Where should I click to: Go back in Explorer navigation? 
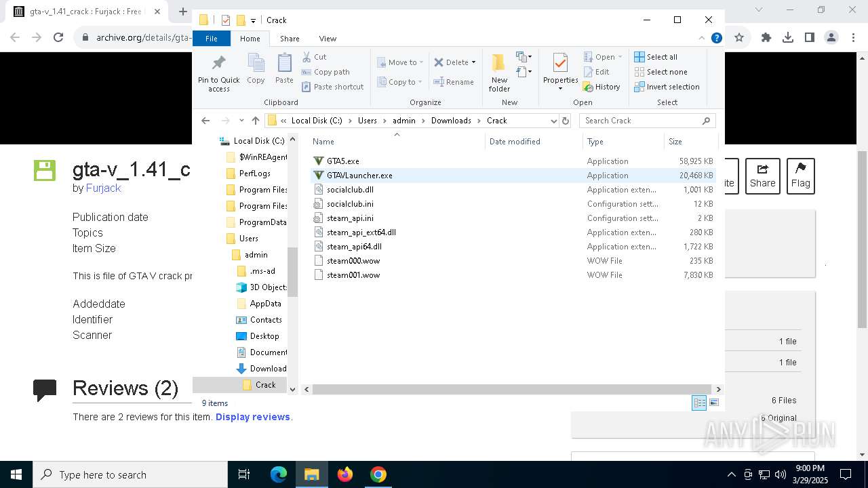[205, 121]
